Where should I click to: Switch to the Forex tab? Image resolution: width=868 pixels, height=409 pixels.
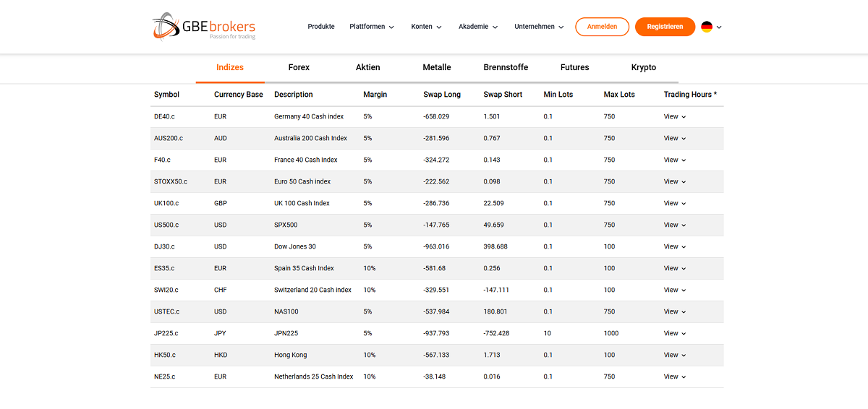(x=299, y=67)
